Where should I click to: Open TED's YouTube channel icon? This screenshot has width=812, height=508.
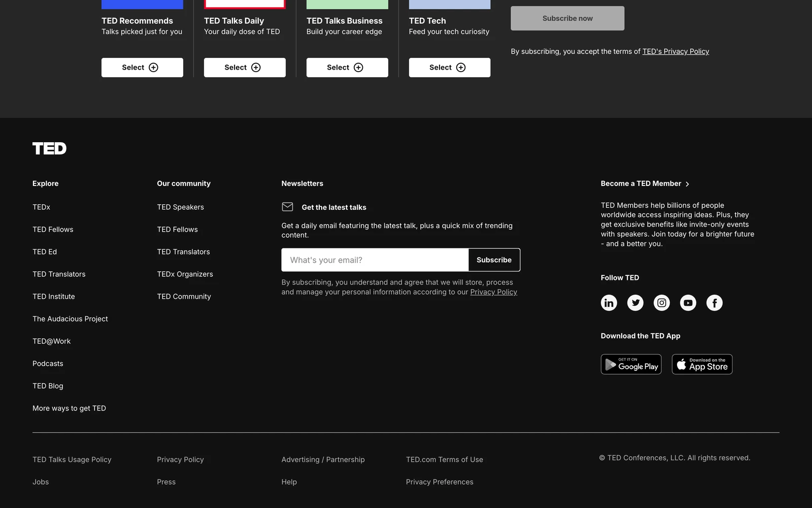point(688,303)
